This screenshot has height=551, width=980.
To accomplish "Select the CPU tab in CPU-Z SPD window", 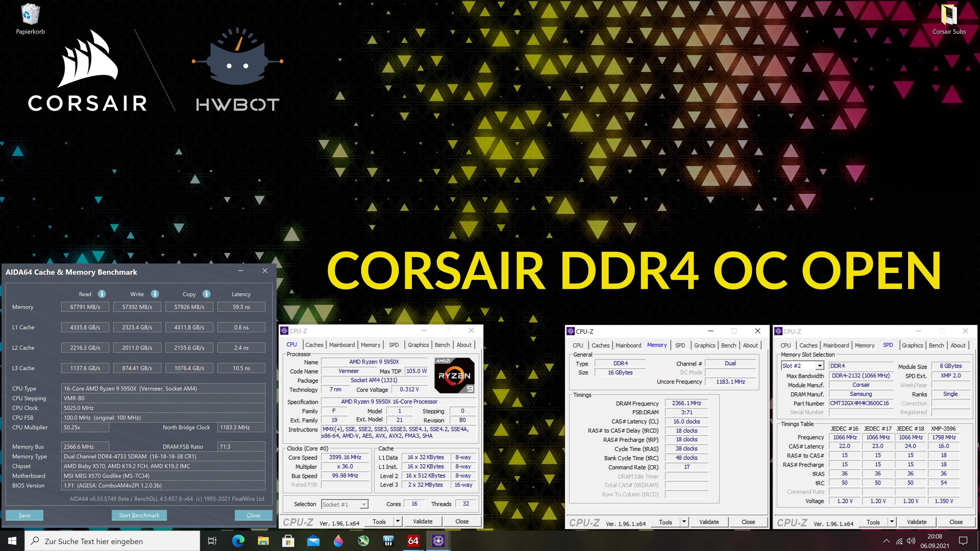I will click(x=786, y=345).
